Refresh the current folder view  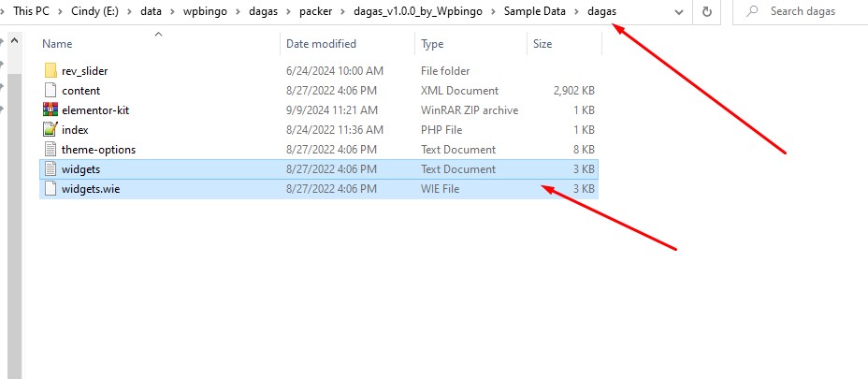[x=707, y=11]
